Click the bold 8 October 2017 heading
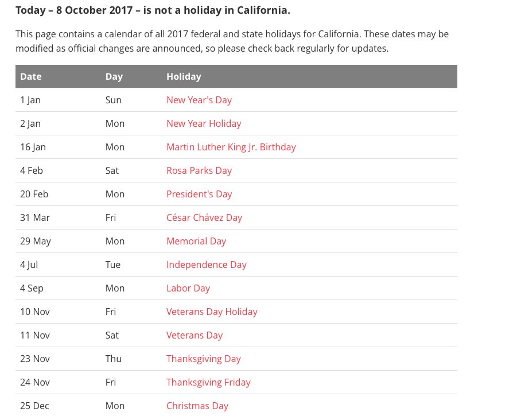Screen dimensions: 513x420 [153, 10]
